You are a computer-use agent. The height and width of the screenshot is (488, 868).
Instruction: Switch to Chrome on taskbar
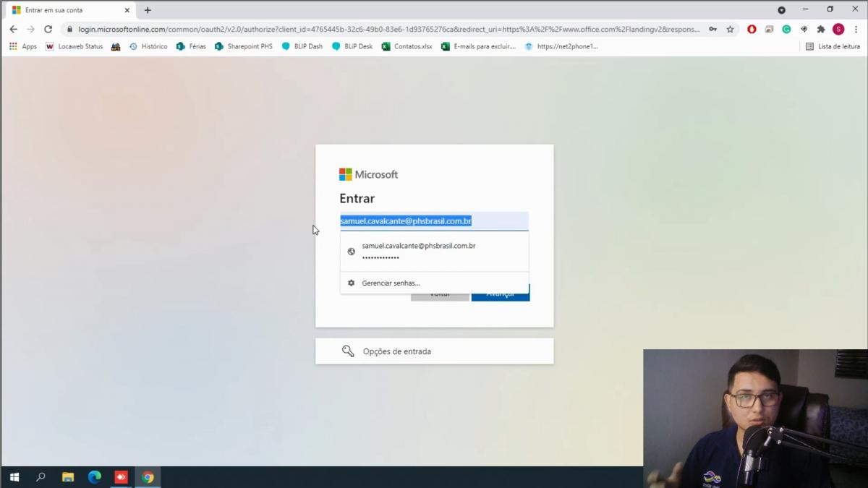click(x=148, y=477)
